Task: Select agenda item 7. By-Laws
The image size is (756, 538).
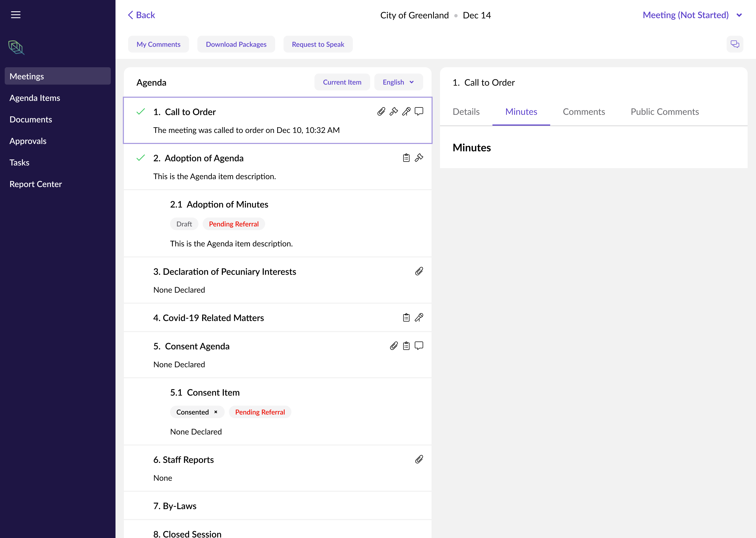Action: click(x=278, y=506)
